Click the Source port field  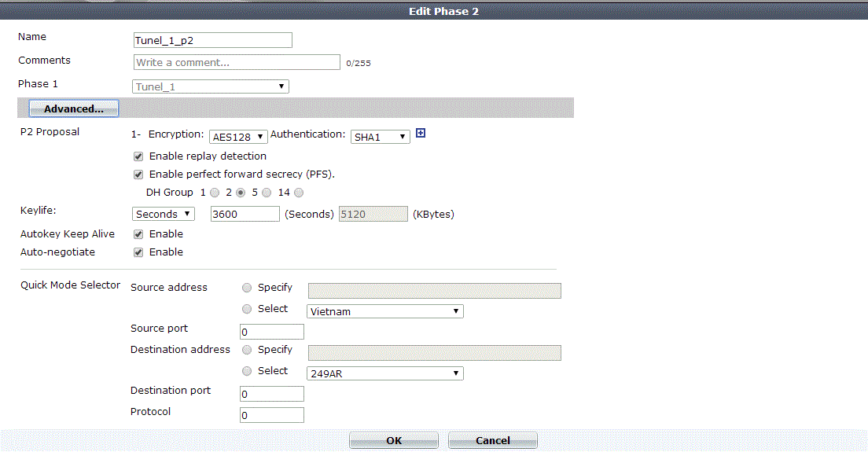click(x=272, y=332)
